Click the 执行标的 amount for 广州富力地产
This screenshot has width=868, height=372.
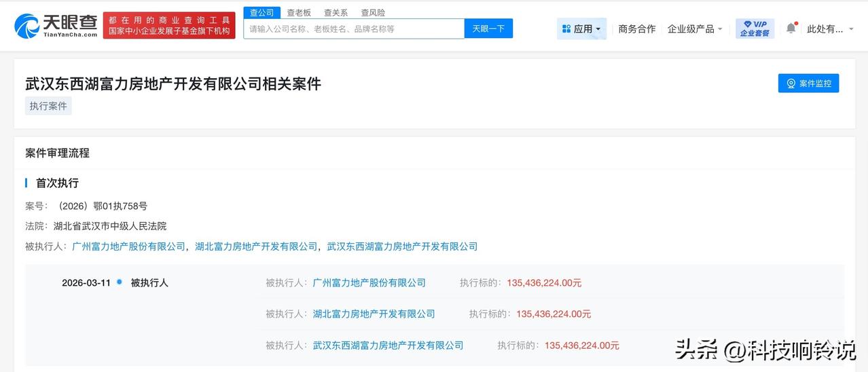[x=544, y=282]
